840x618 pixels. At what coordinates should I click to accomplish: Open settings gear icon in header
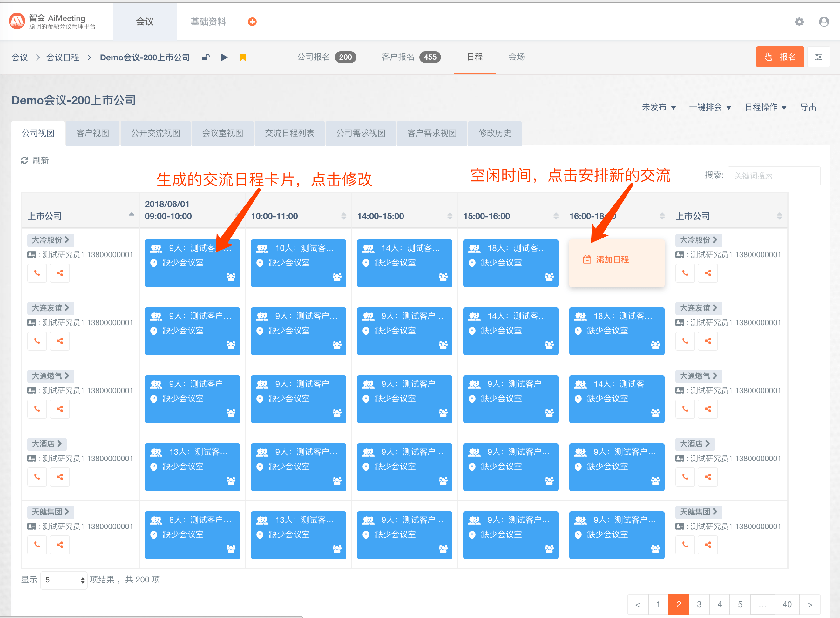pyautogui.click(x=799, y=22)
